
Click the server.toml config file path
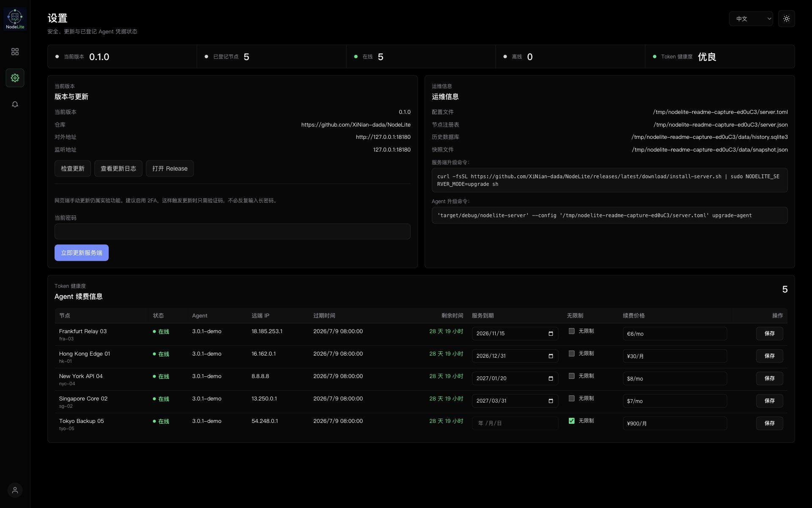coord(720,112)
